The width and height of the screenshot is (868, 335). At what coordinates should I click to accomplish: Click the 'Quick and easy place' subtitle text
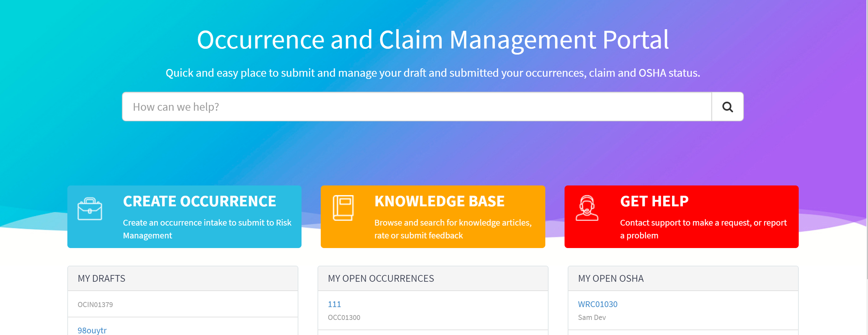click(433, 73)
